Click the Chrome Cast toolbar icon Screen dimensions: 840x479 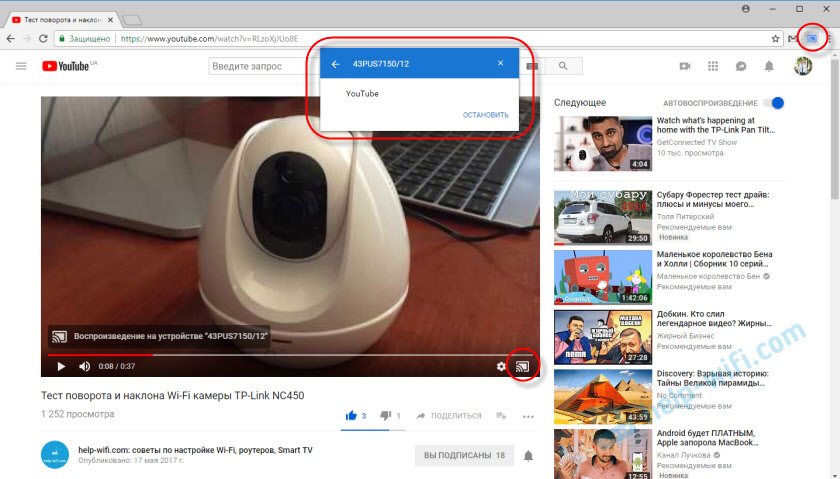[x=812, y=39]
